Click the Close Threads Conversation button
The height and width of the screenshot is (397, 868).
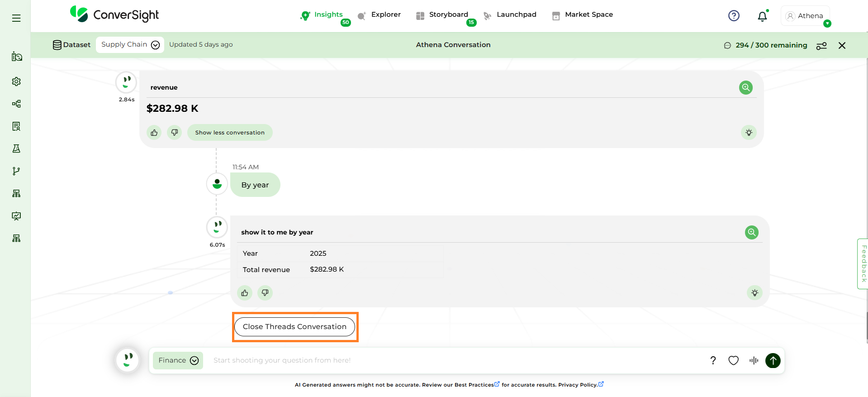[294, 327]
